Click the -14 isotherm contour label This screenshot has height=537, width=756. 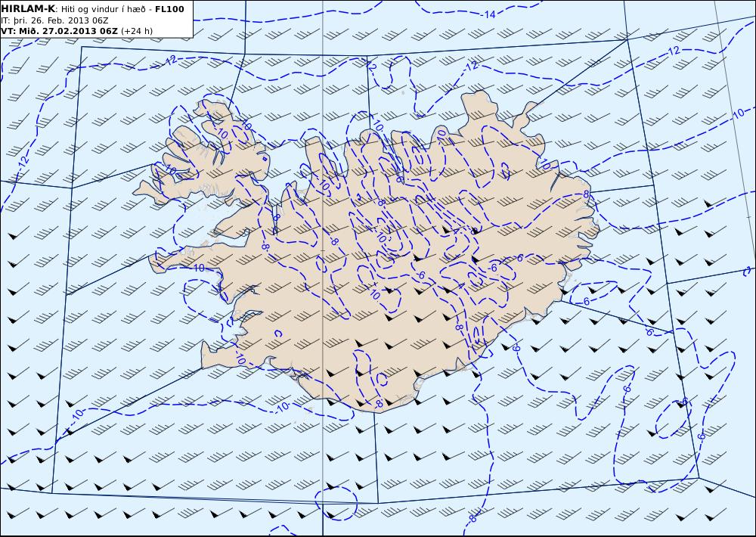point(488,14)
